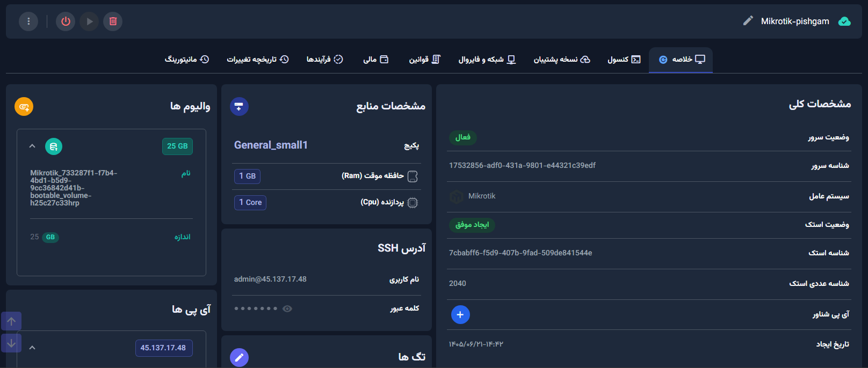Click the terminal icon on کنسول tab
The image size is (868, 368).
(636, 60)
